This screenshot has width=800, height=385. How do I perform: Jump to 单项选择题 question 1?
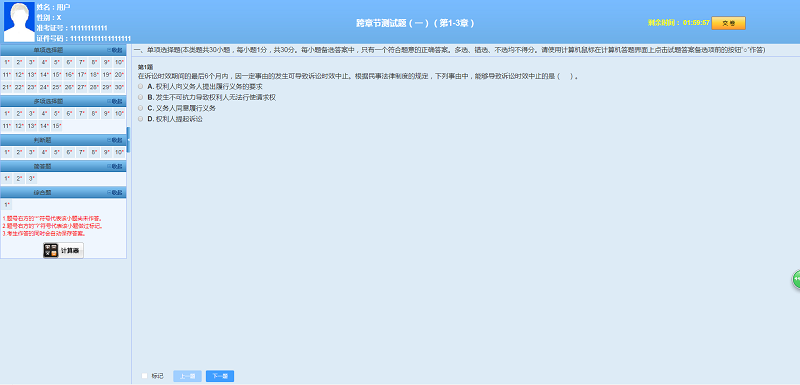(x=7, y=62)
